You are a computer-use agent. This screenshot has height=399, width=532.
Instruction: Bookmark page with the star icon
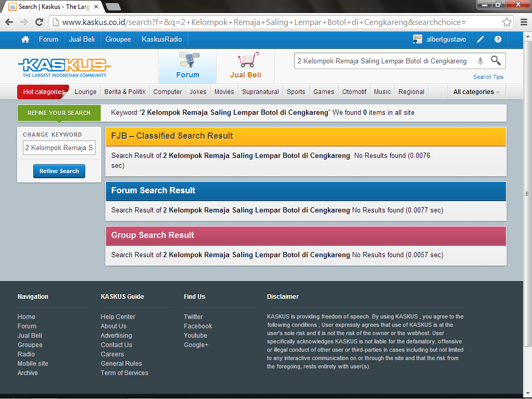pyautogui.click(x=507, y=22)
